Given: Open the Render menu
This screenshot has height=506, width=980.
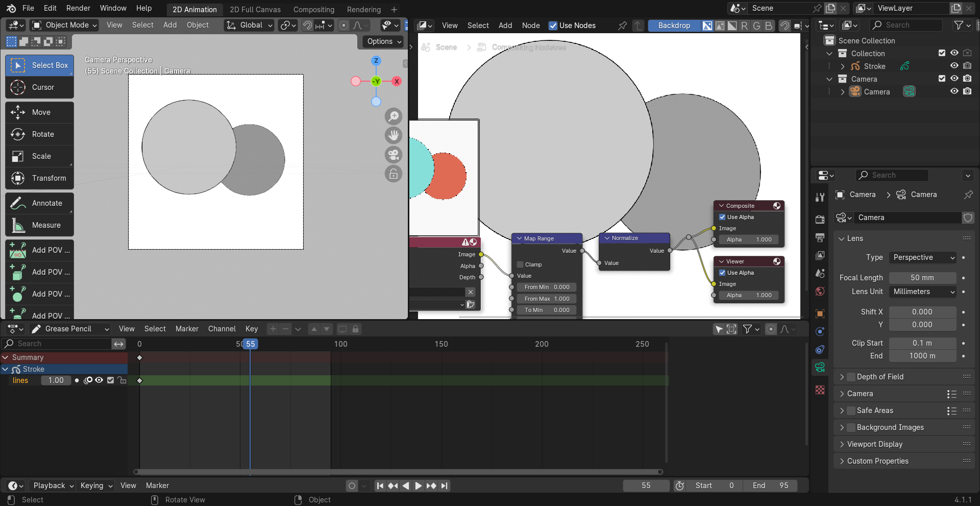Looking at the screenshot, I should [x=78, y=8].
